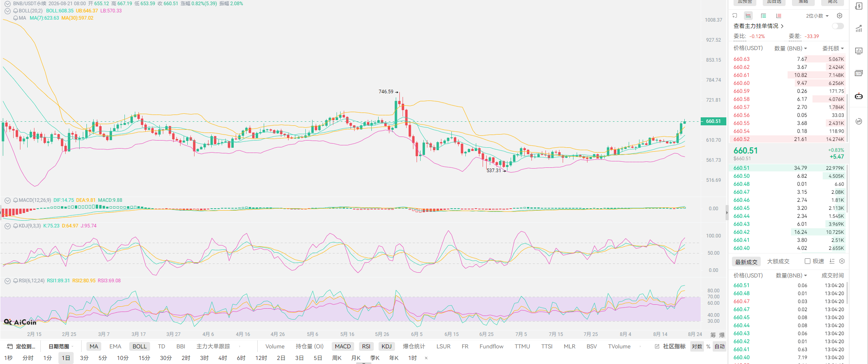
Task: Click the KDJ indicator button in toolbar
Action: (x=387, y=346)
